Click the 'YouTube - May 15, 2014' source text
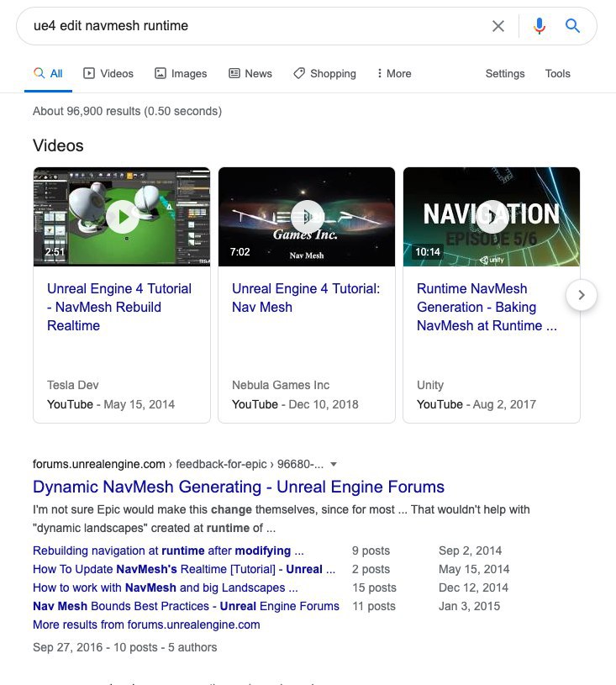 111,404
